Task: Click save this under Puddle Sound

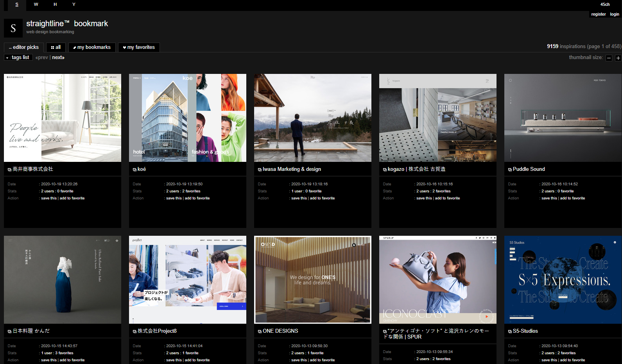Action: coord(549,198)
